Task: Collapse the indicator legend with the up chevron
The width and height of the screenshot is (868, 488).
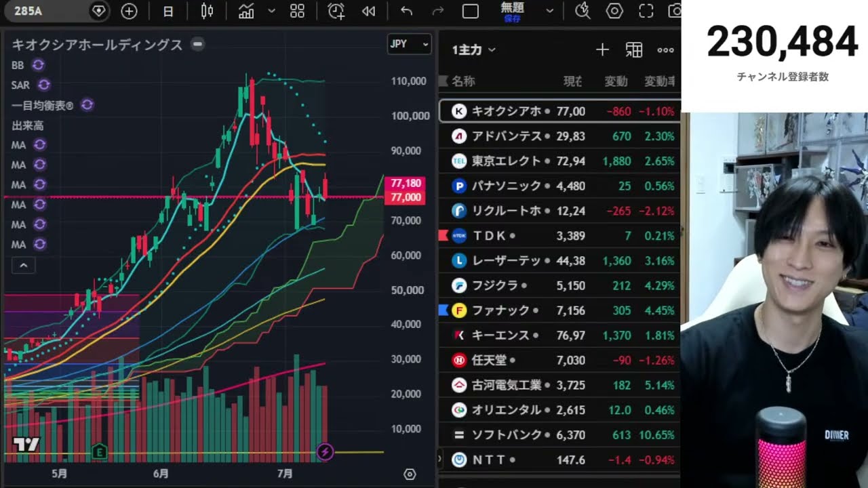Action: point(23,266)
